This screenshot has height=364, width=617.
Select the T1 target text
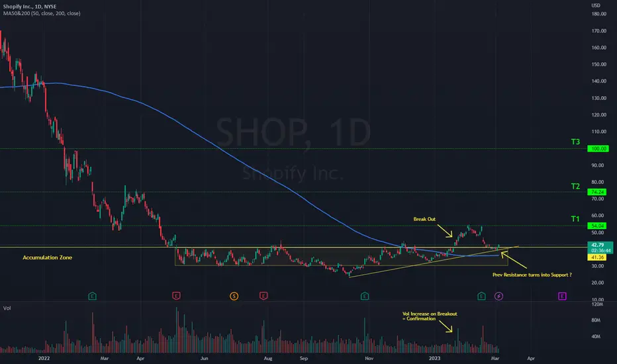click(x=575, y=219)
